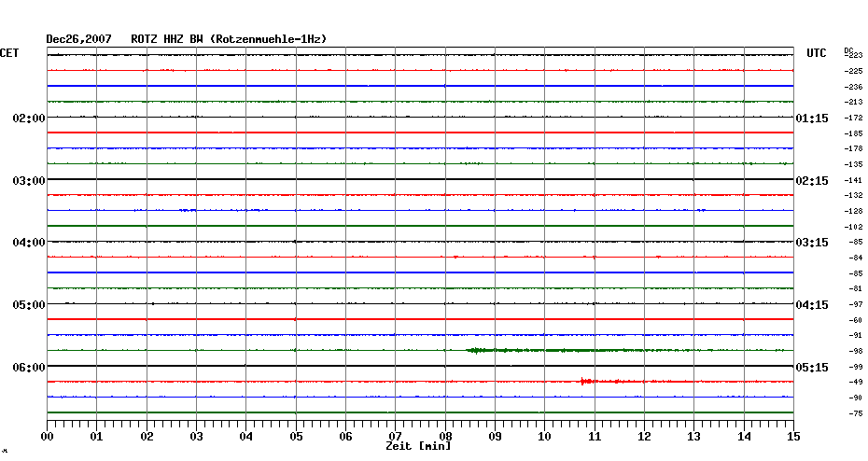Select minute 00 on the time axis
The height and width of the screenshot is (461, 868).
click(47, 436)
